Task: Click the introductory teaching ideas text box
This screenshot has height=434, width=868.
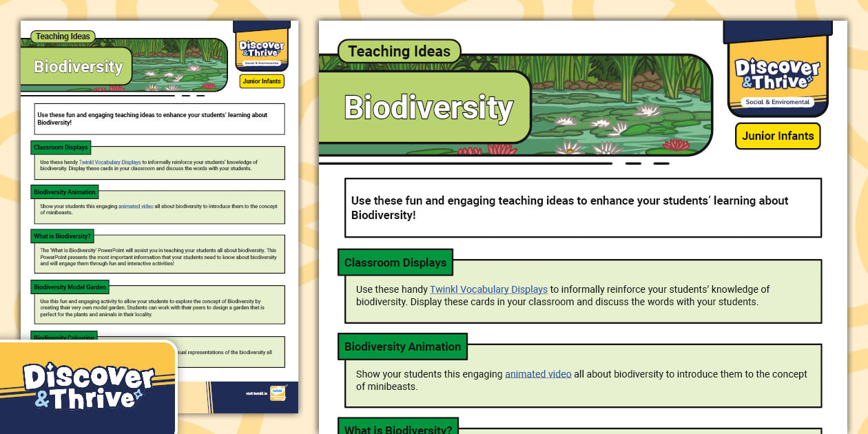Action: (x=583, y=207)
